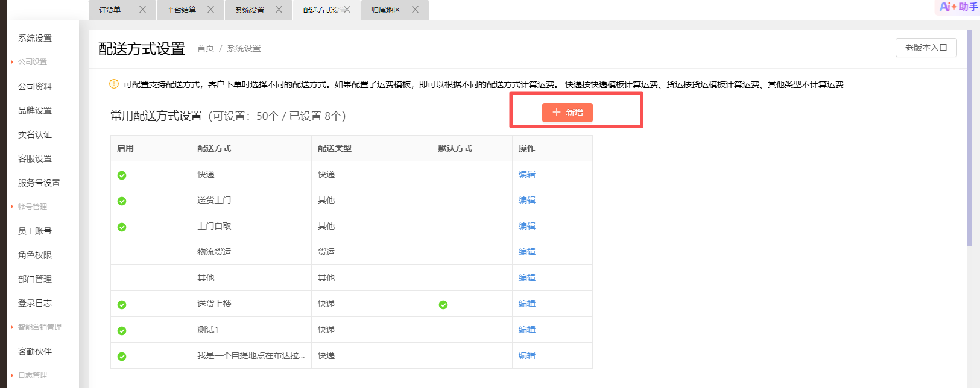Go to 首页 breadcrumb link
This screenshot has width=980, height=388.
click(x=206, y=48)
